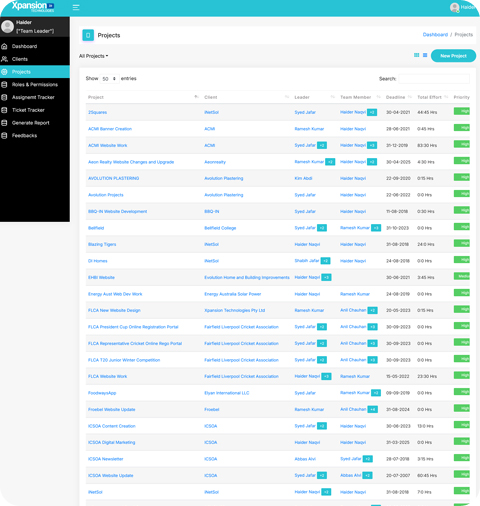
Task: Click the leader badge in Di Homes row
Action: pyautogui.click(x=325, y=261)
